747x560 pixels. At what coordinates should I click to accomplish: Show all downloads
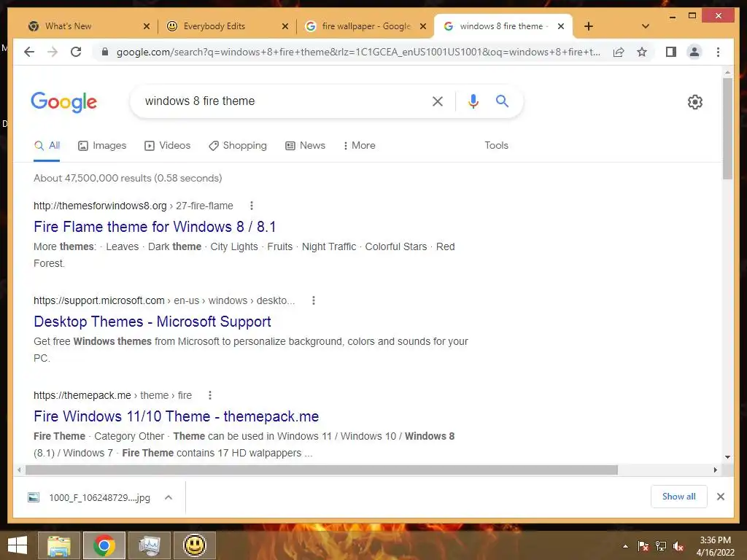click(678, 497)
